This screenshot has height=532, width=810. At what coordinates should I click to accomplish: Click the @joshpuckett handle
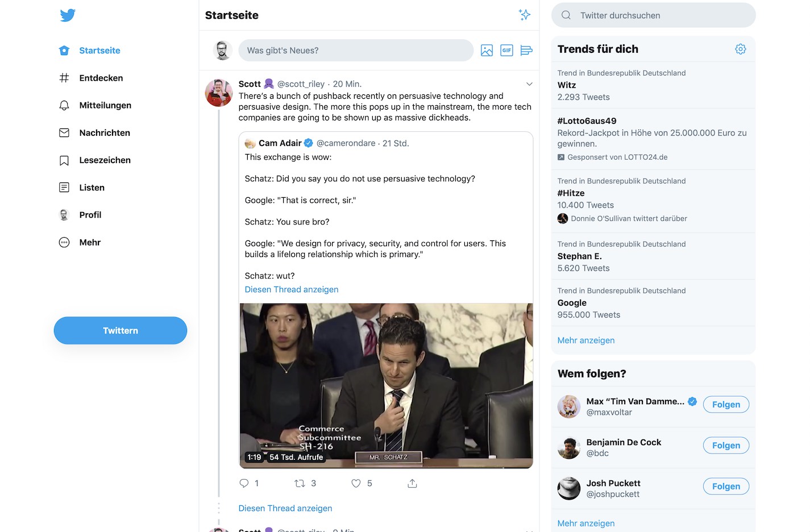613,494
